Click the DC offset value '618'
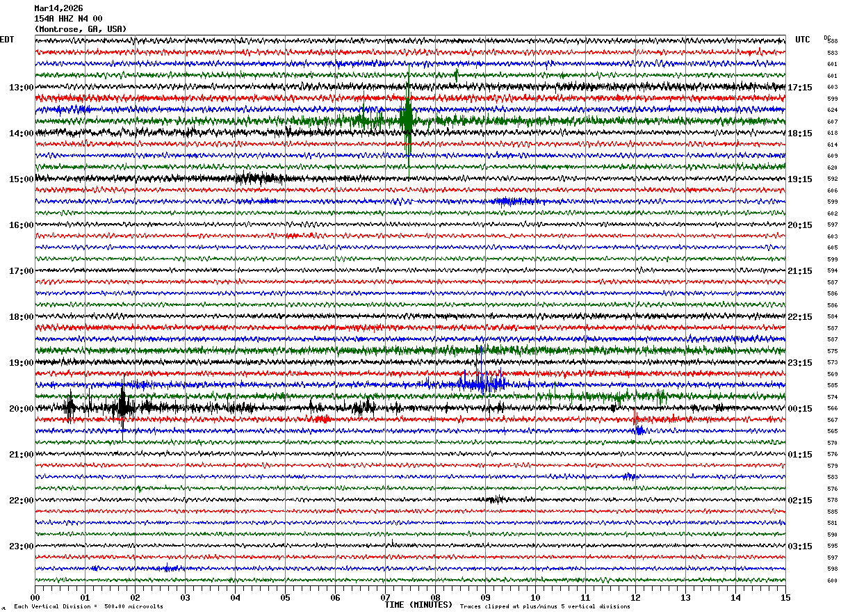The image size is (841, 616). point(832,133)
